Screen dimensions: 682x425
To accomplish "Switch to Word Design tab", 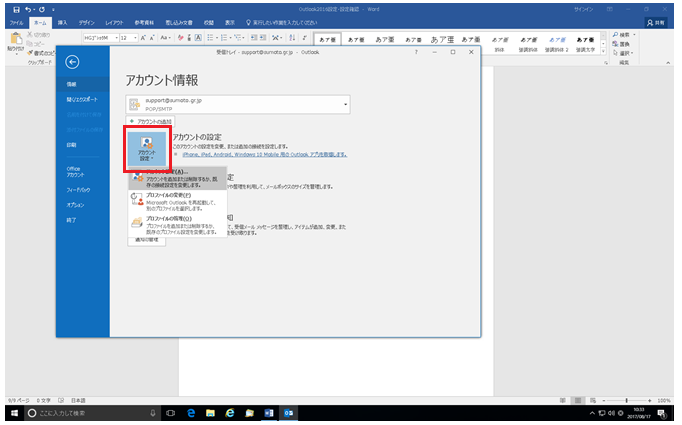I will coord(86,23).
